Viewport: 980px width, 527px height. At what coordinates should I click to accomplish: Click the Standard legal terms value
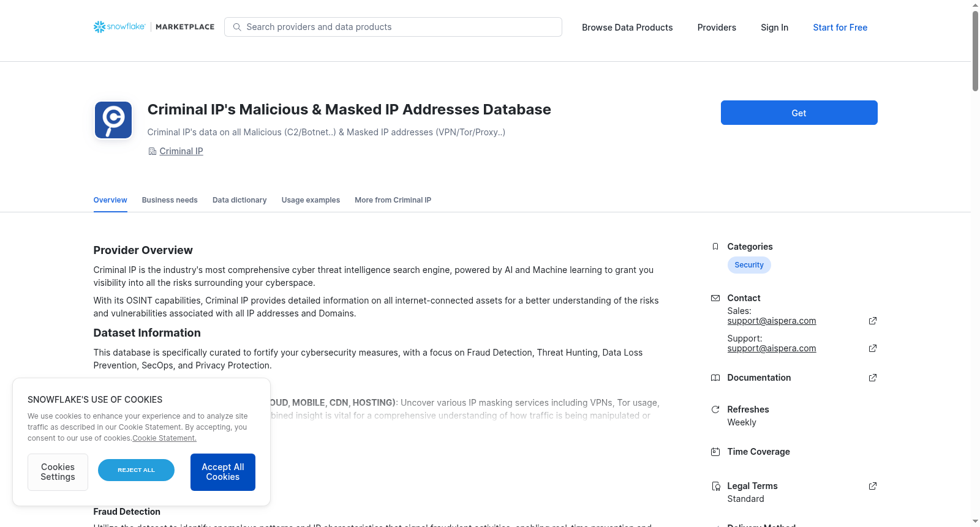click(x=745, y=499)
